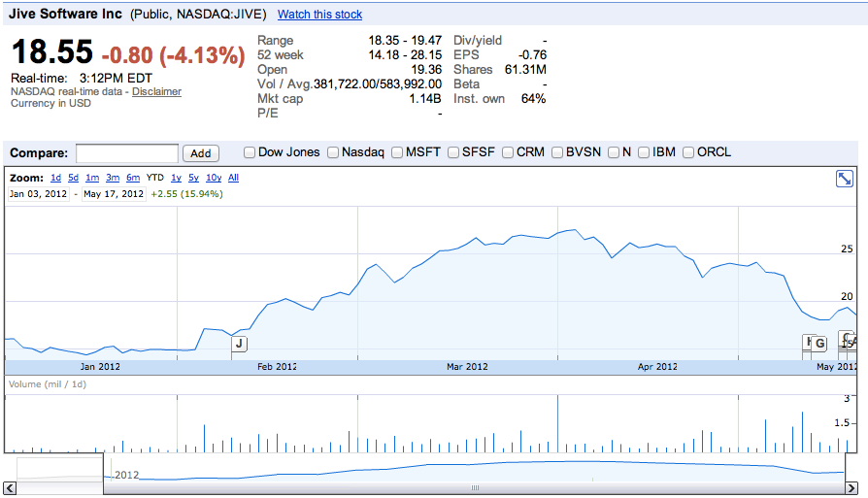Toggle the ORCL comparison checkbox
Screen dimensions: 868x498
pos(688,152)
